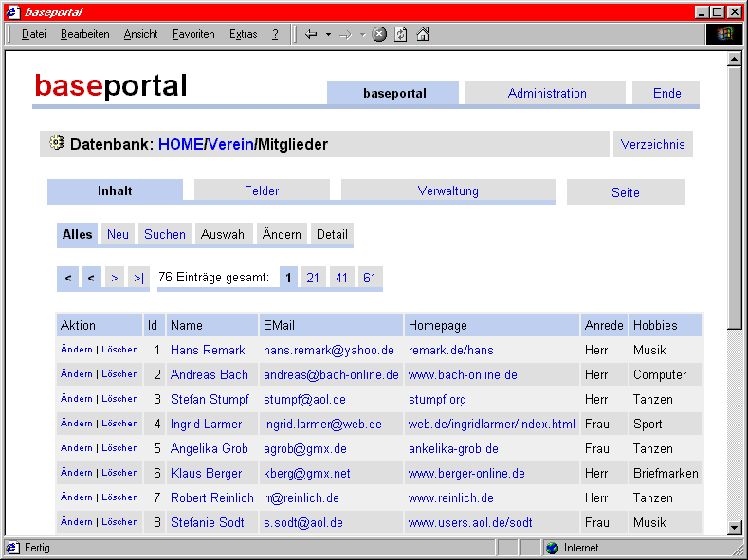Click Ändern for Hans Remark
The width and height of the screenshot is (748, 560).
click(77, 350)
